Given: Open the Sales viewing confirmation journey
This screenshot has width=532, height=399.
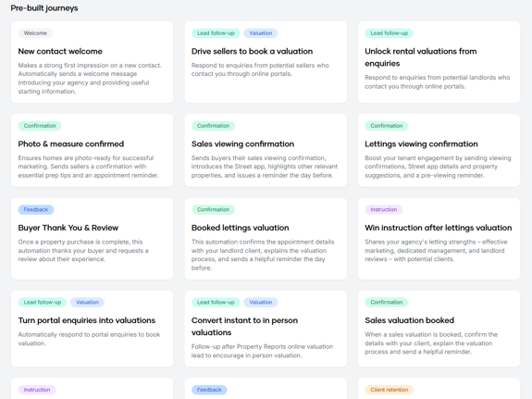Looking at the screenshot, I should [x=266, y=150].
